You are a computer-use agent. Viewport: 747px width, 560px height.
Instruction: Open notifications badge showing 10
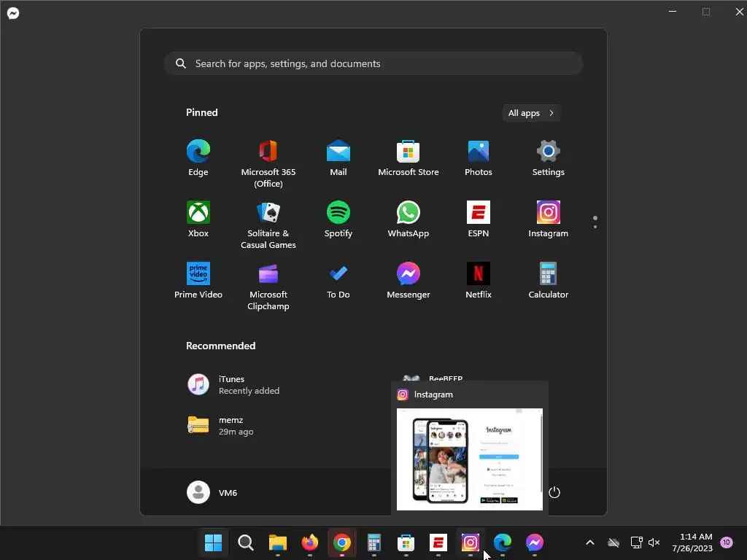726,542
